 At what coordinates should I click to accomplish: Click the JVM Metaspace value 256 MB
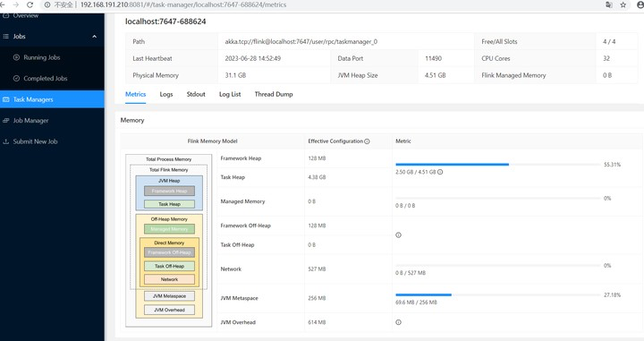point(317,298)
